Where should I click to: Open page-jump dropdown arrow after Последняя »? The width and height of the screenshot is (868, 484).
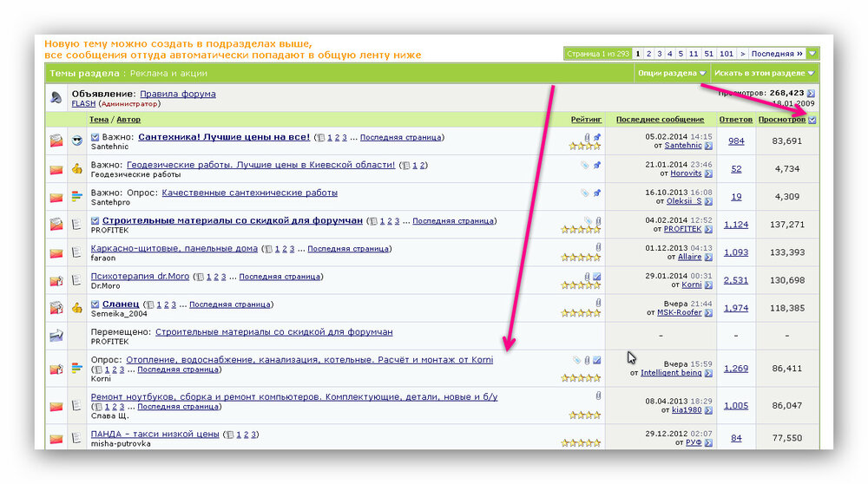pos(812,54)
